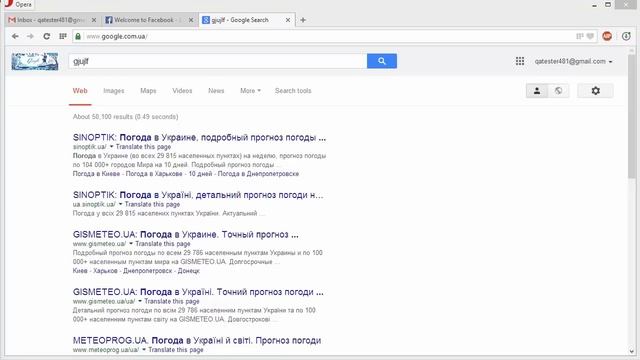Reload the page
Image resolution: width=640 pixels, height=360 pixels.
coord(47,36)
